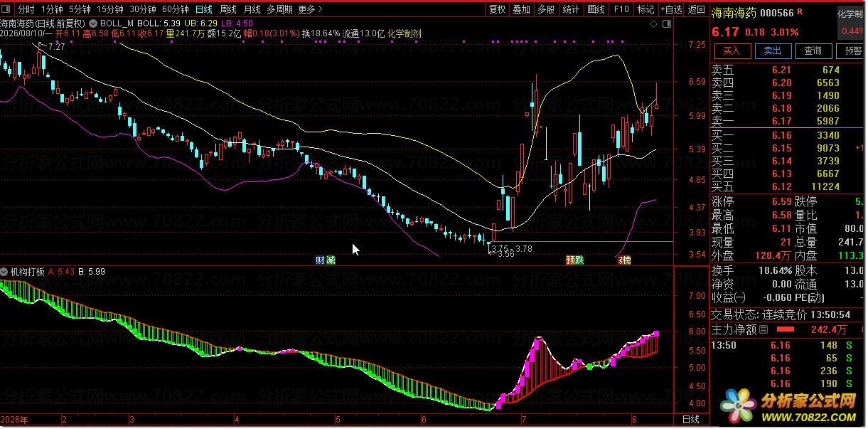
Task: Click the yellow 化学制剂 industry link
Action: coord(404,33)
